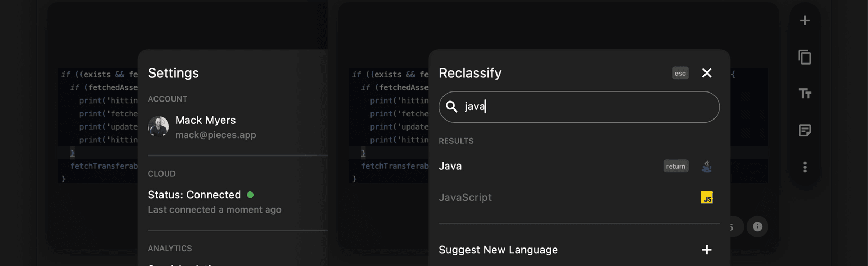
Task: Click the round info icon button
Action: click(757, 226)
